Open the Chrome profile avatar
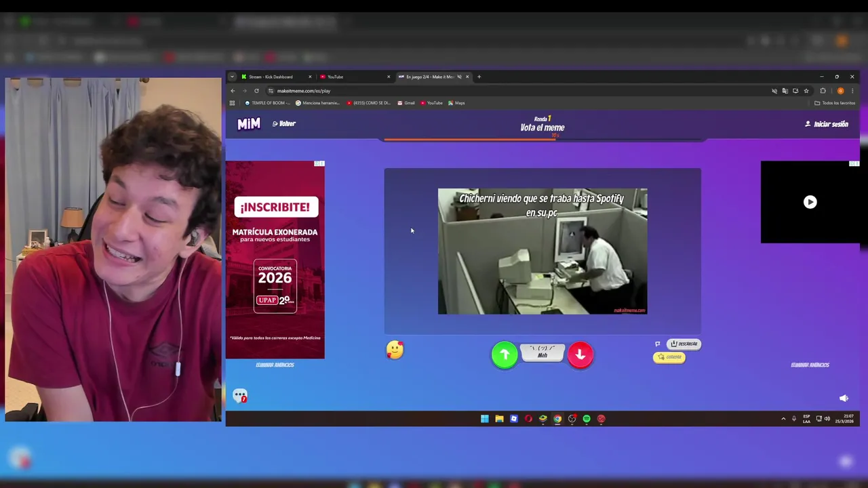868x488 pixels. coord(840,91)
